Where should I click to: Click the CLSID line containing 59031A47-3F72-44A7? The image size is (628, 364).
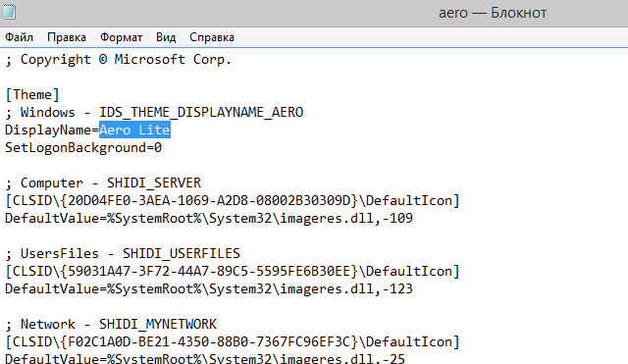[233, 271]
